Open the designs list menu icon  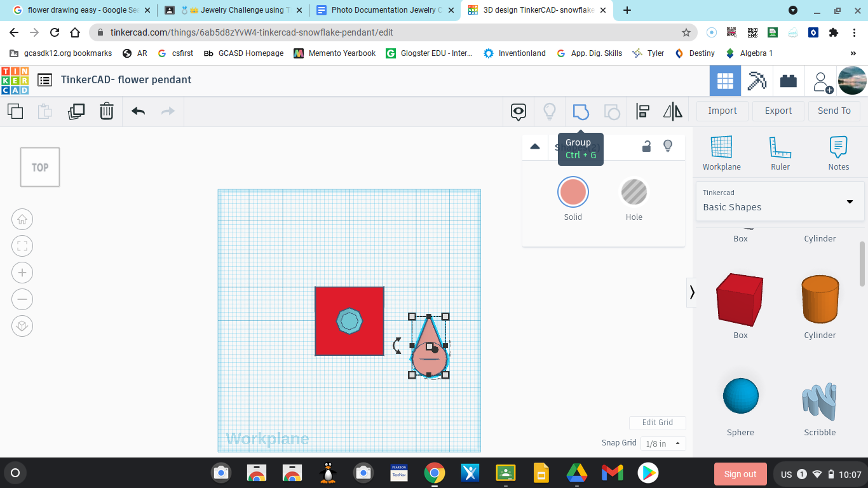click(44, 80)
